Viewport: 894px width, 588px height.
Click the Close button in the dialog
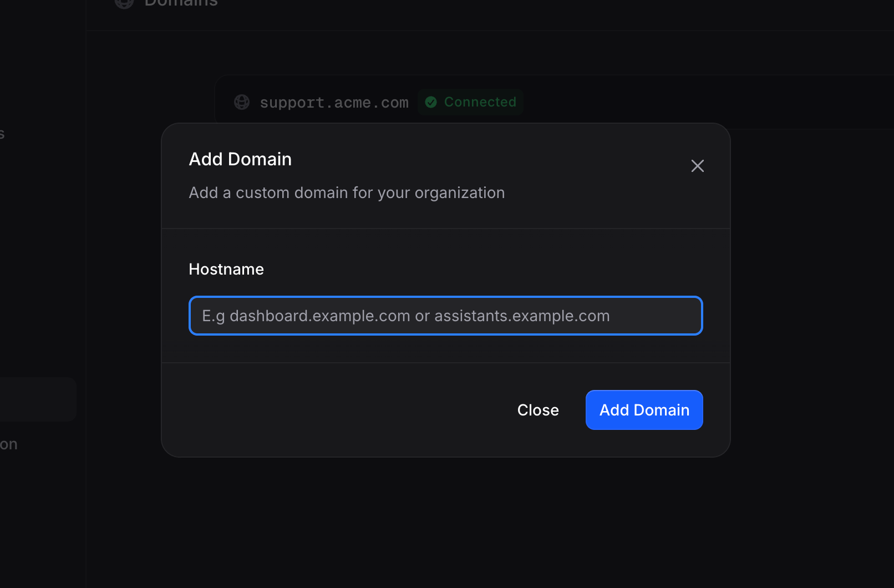pos(538,410)
